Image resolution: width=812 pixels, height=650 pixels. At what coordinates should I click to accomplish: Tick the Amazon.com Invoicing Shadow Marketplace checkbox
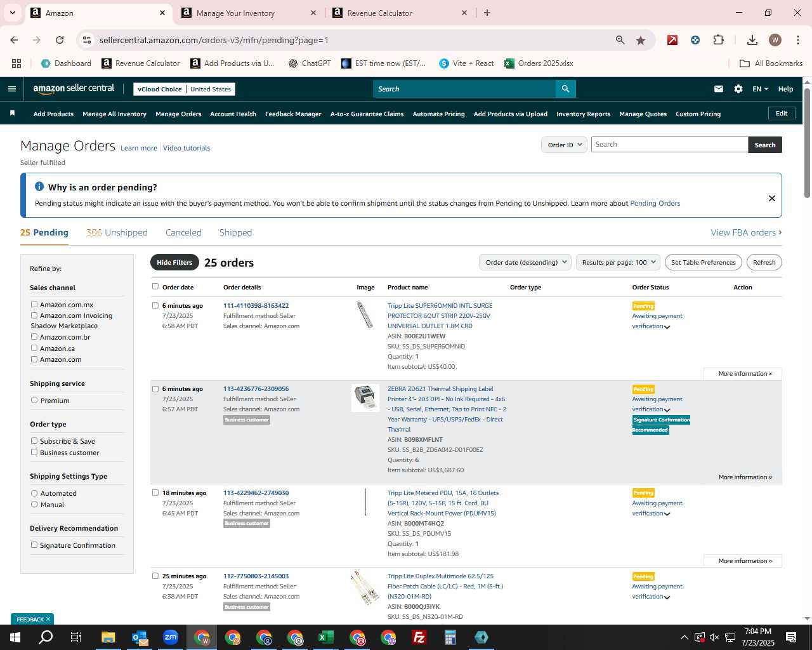[34, 315]
